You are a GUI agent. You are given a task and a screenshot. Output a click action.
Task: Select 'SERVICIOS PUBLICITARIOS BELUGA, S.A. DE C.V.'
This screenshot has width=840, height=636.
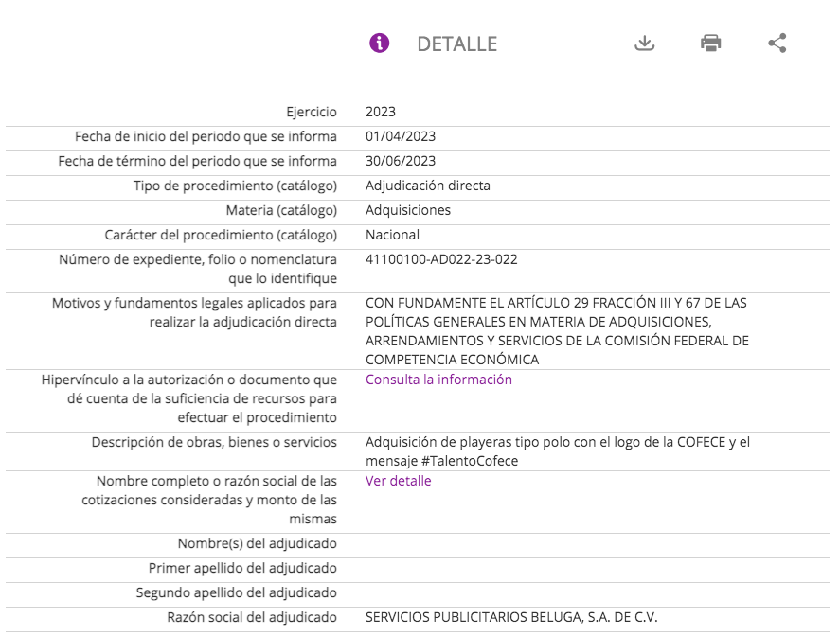pyautogui.click(x=511, y=617)
